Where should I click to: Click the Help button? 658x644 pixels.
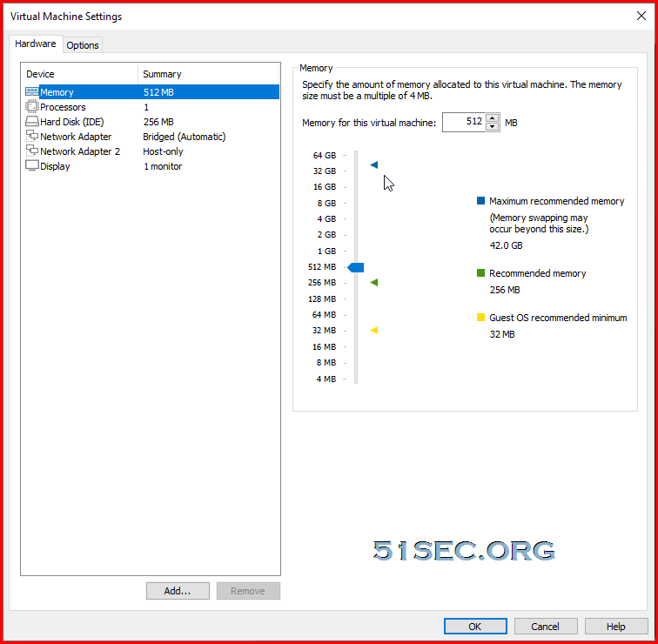615,627
